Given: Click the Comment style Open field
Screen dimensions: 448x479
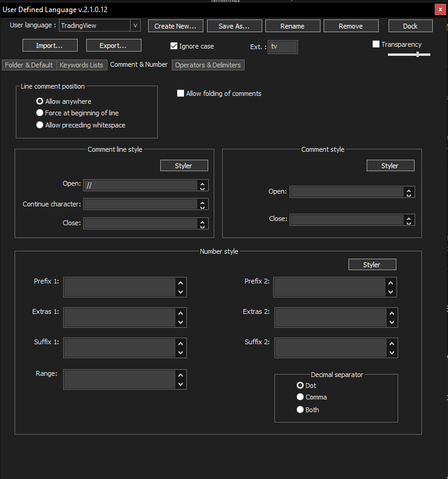Looking at the screenshot, I should (347, 192).
